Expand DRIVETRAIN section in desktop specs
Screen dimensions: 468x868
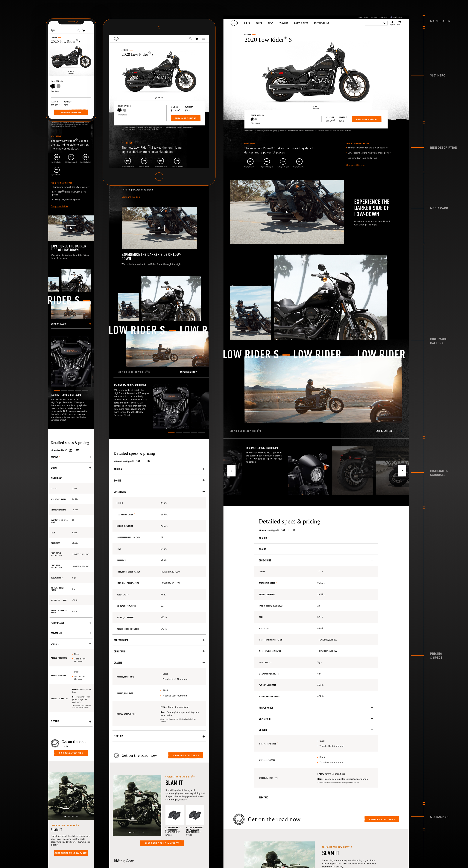pyautogui.click(x=316, y=719)
